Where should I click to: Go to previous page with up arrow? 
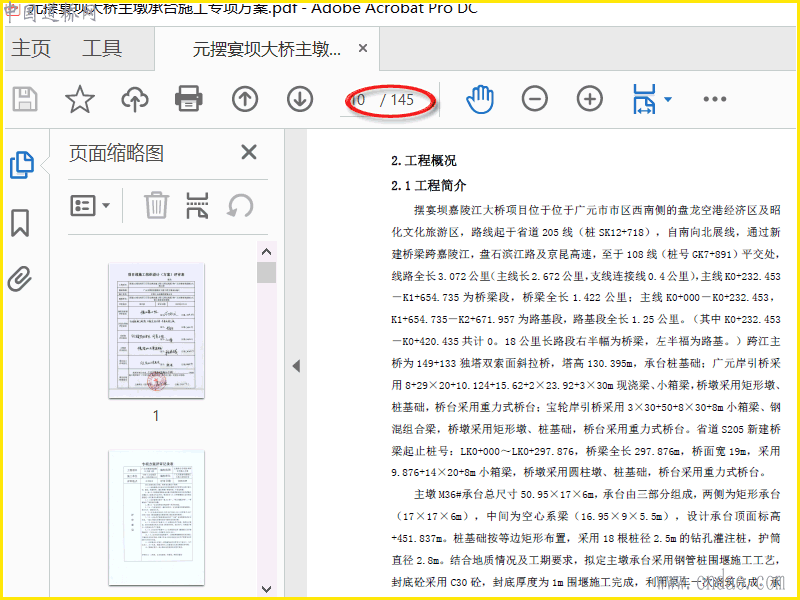click(x=245, y=99)
